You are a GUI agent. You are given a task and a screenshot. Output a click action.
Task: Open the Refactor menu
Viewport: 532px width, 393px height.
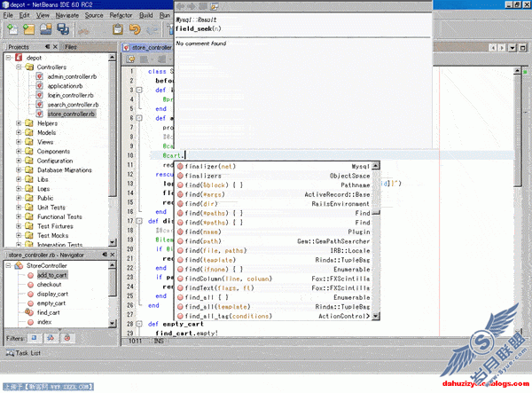tap(121, 15)
